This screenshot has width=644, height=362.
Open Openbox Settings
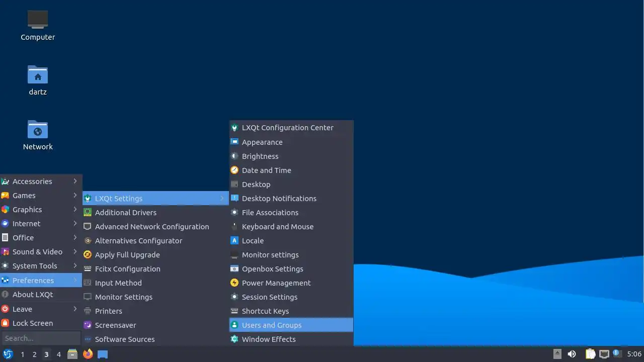(x=291, y=269)
